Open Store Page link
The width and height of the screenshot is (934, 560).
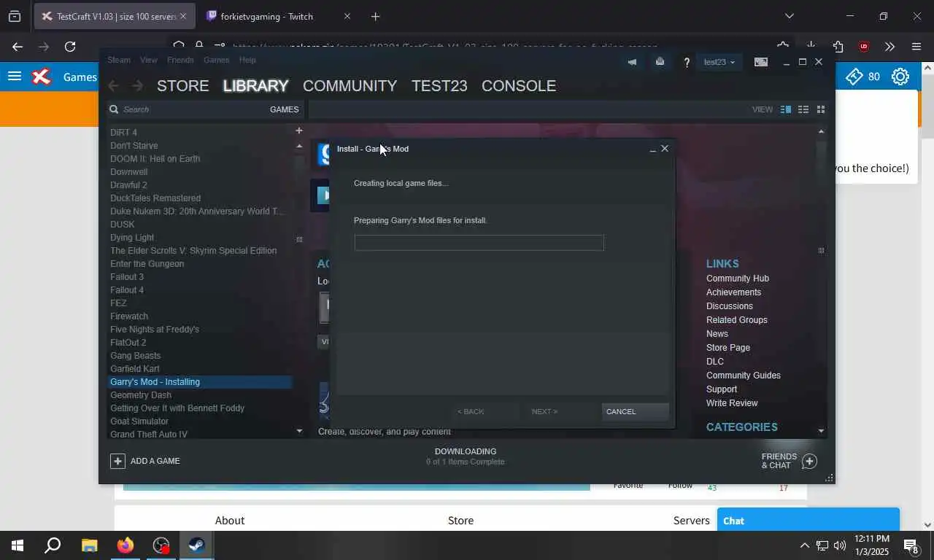[x=728, y=348]
